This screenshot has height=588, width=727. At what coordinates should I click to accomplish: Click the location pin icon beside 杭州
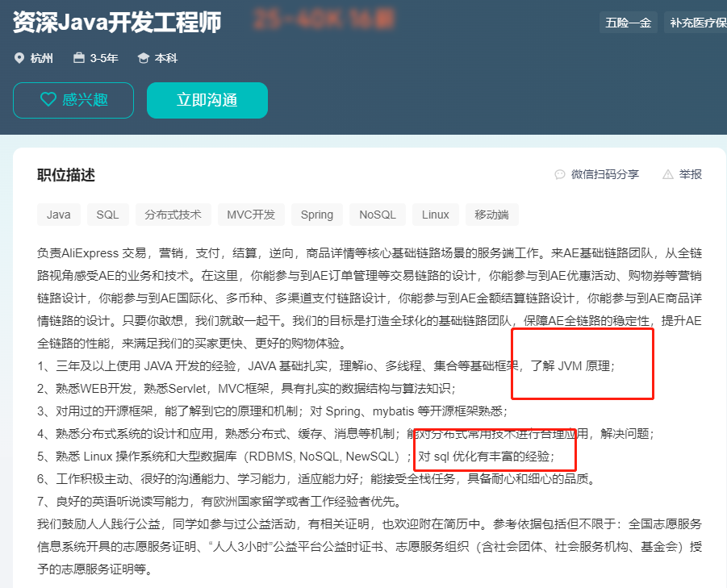19,58
